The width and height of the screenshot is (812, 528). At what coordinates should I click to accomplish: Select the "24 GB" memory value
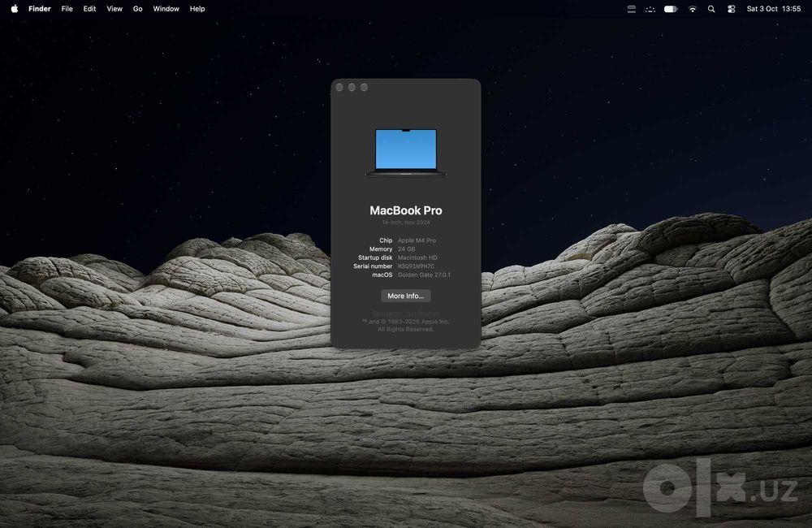407,249
